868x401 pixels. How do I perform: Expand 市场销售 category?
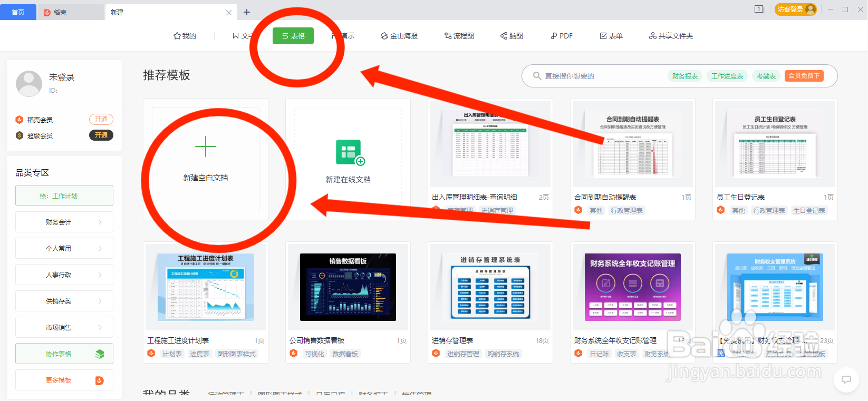tap(64, 327)
